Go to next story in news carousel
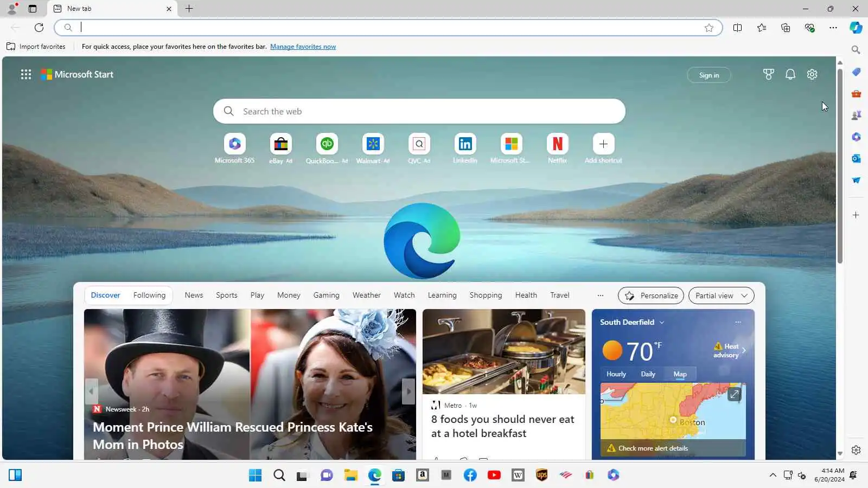Image resolution: width=868 pixels, height=488 pixels. (409, 391)
